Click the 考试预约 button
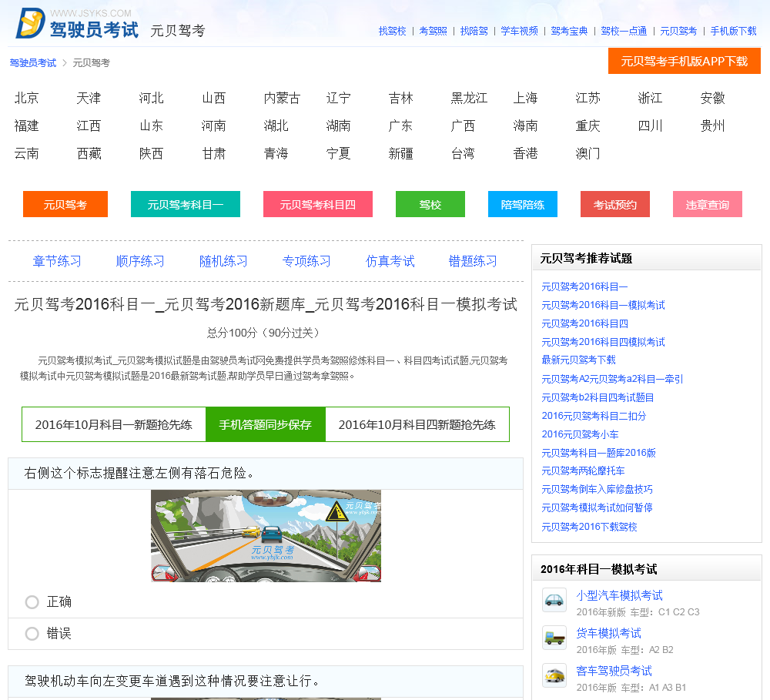 click(x=614, y=204)
